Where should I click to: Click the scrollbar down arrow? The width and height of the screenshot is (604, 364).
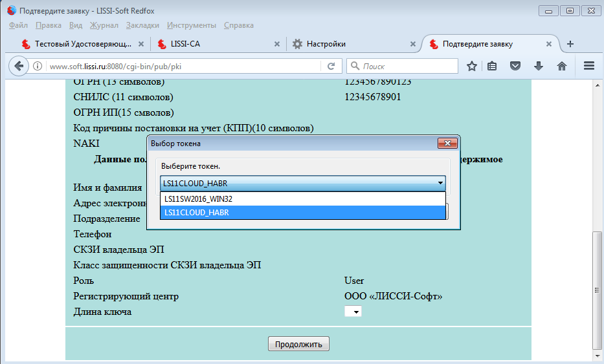tap(598, 356)
